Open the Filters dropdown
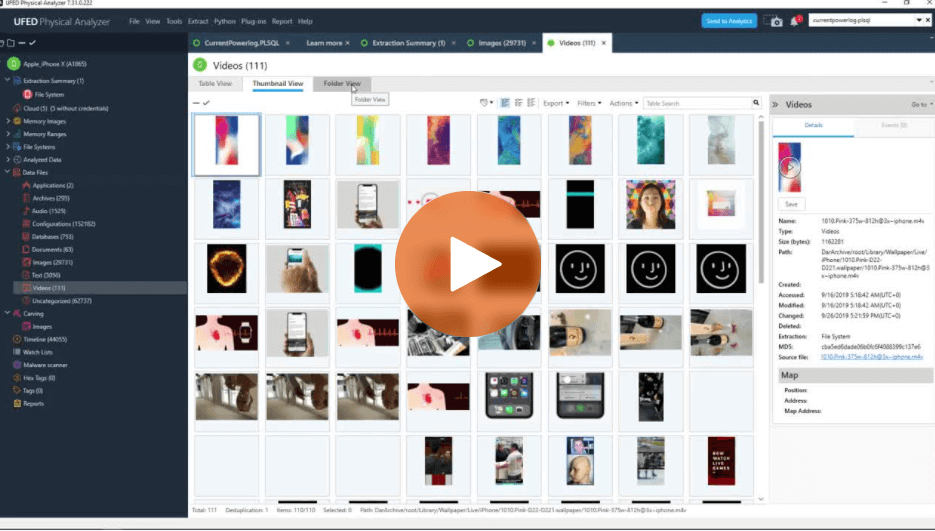 [589, 103]
